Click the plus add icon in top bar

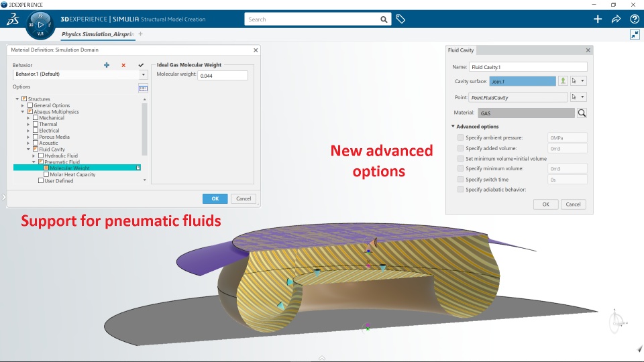click(598, 19)
